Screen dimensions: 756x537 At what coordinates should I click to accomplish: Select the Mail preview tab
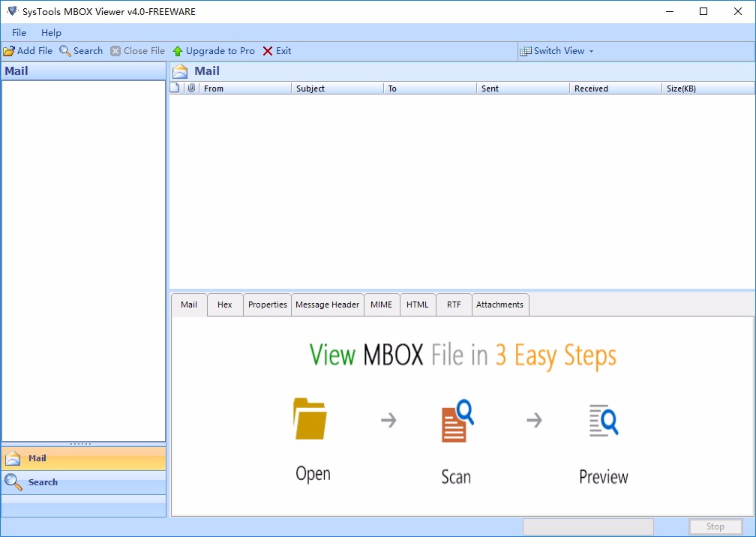pyautogui.click(x=189, y=304)
